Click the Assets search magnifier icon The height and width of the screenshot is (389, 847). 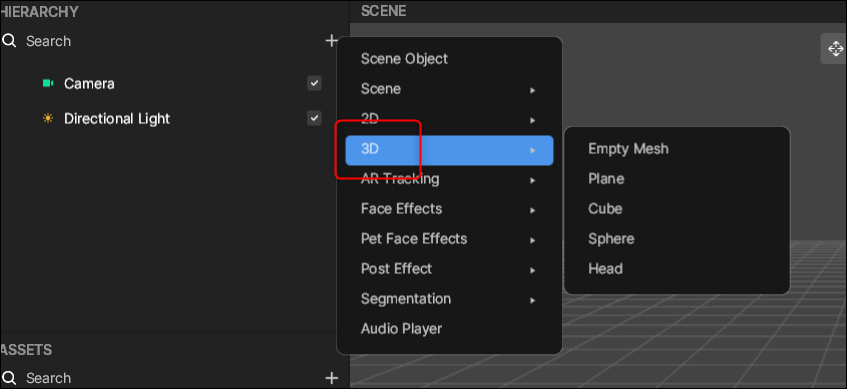pyautogui.click(x=9, y=378)
